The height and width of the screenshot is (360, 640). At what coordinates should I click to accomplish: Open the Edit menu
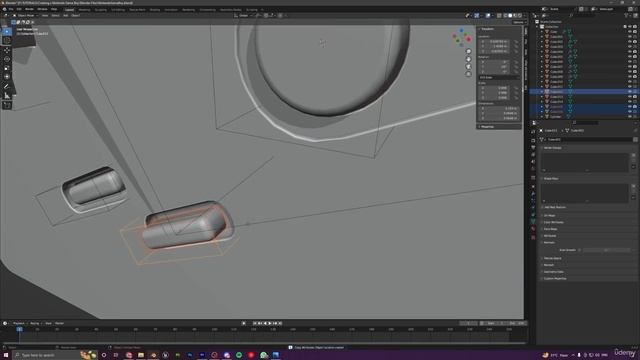[x=19, y=9]
